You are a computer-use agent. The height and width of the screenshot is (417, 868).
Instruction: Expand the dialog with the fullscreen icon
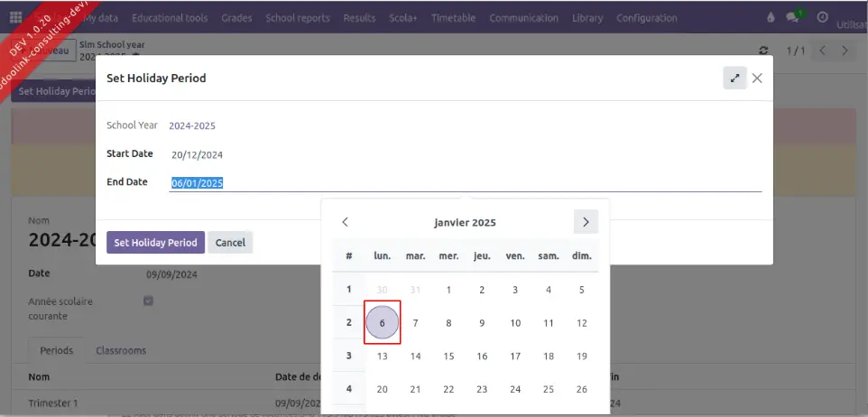[734, 79]
